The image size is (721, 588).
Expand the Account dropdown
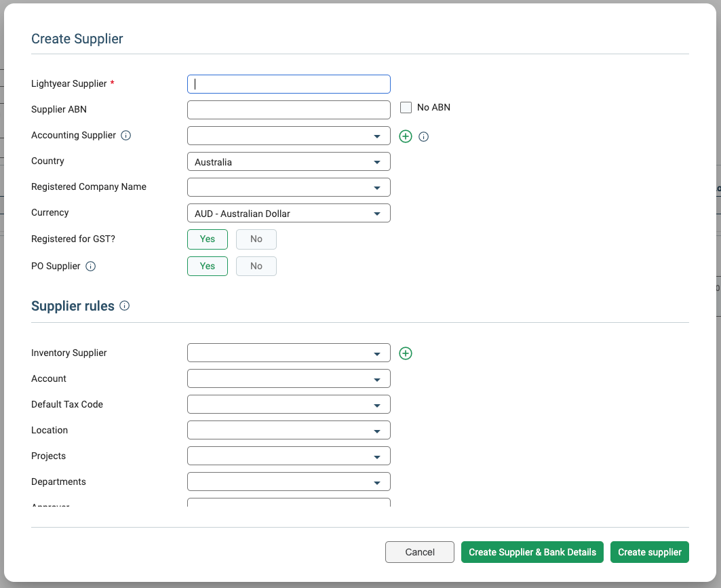pyautogui.click(x=289, y=378)
